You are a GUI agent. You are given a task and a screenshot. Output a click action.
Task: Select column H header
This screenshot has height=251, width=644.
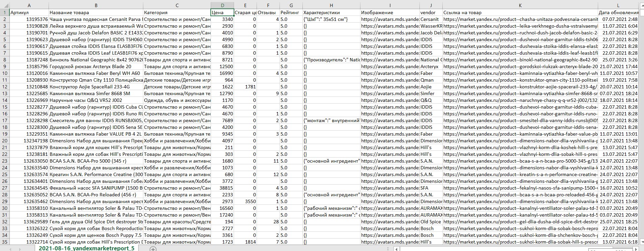click(331, 5)
